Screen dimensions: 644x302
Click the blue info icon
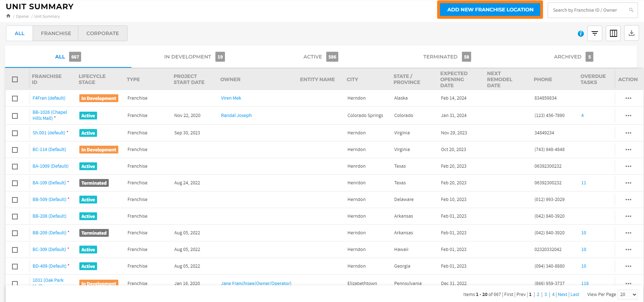(x=581, y=34)
